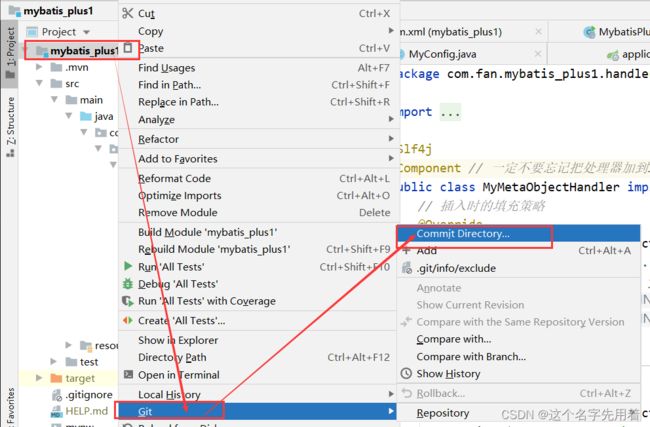Select Optimize Imports entry
This screenshot has width=650, height=427.
click(259, 195)
